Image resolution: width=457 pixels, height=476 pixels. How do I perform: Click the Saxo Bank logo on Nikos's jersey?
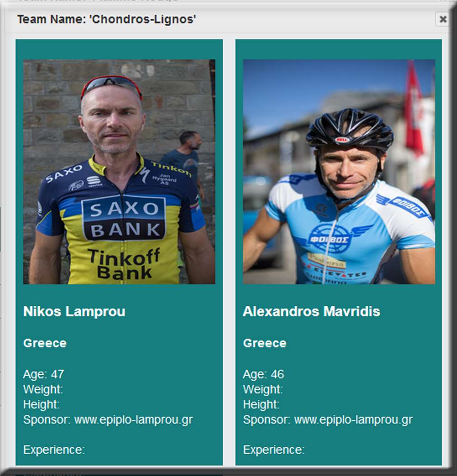point(124,218)
